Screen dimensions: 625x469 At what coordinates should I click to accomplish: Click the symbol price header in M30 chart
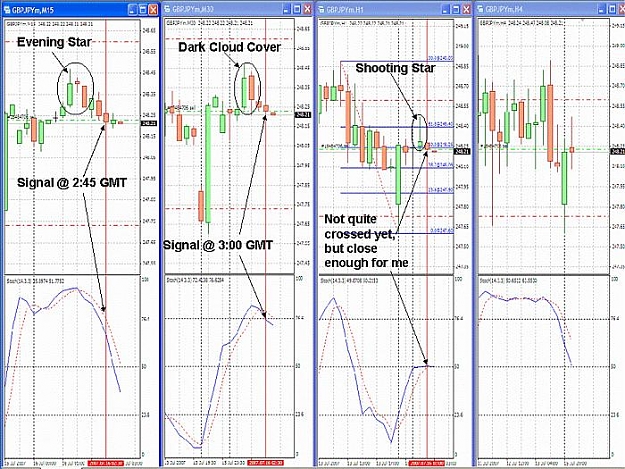tap(209, 24)
